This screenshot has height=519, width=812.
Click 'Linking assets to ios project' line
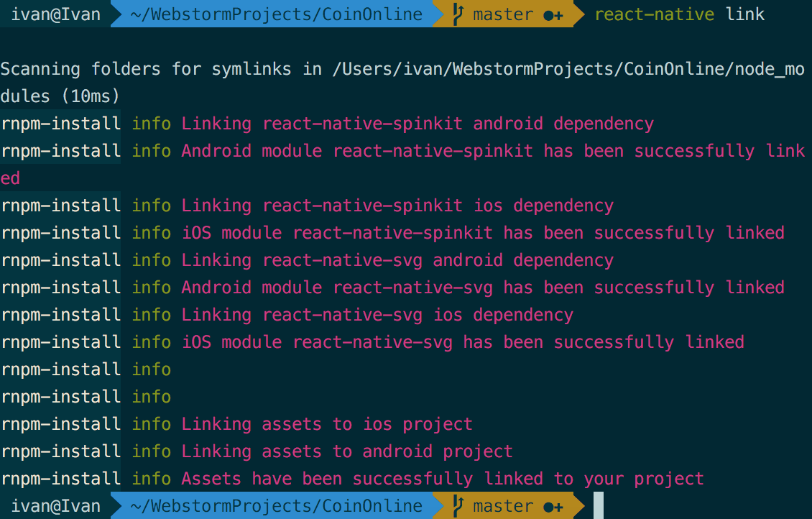click(x=327, y=424)
